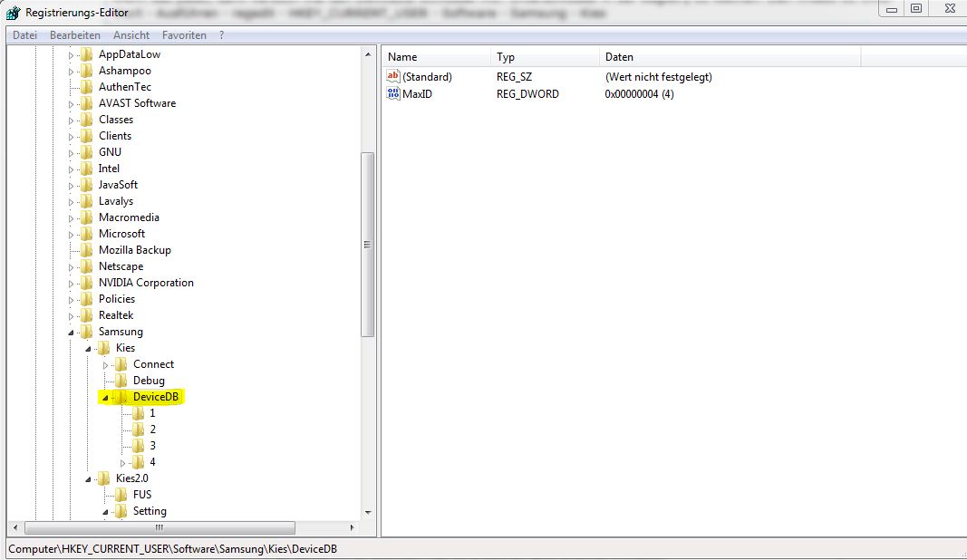Click the Samsung folder icon
The height and width of the screenshot is (560, 967).
(x=87, y=332)
